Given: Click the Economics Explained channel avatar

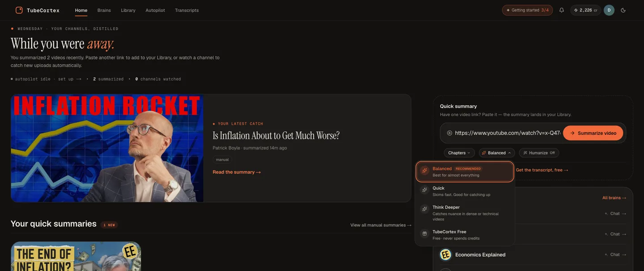Looking at the screenshot, I should [x=445, y=255].
